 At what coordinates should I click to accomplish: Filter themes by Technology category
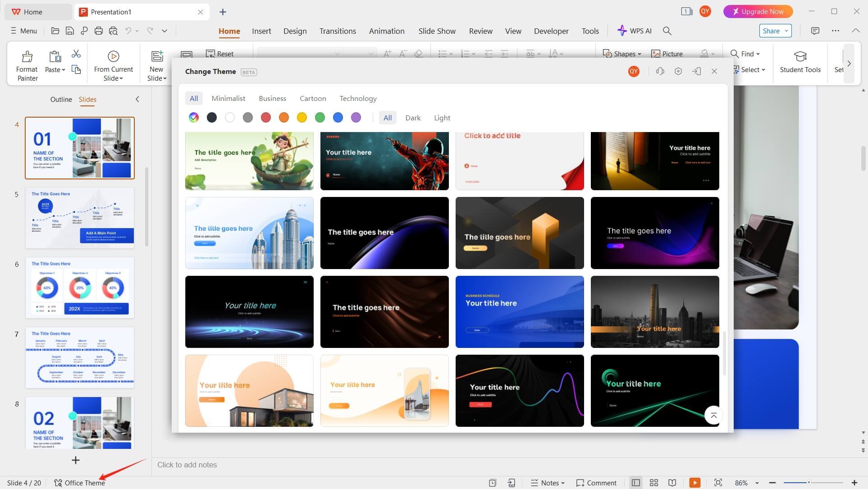click(x=358, y=98)
